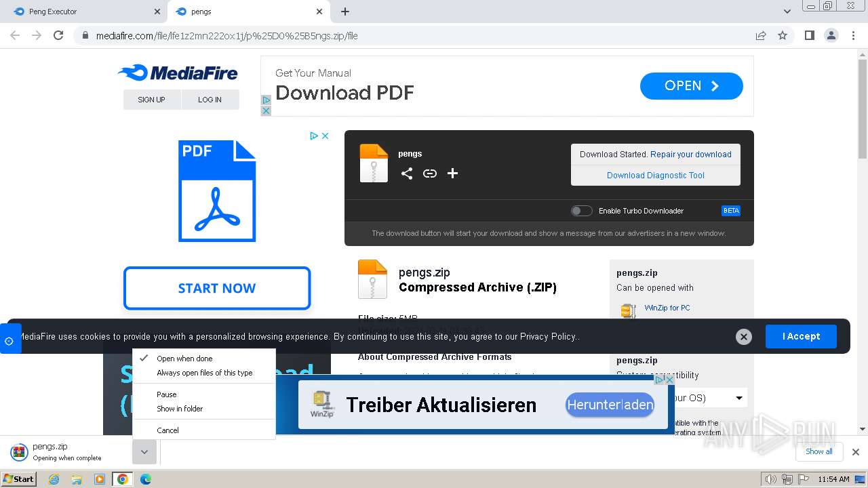The height and width of the screenshot is (488, 868).
Task: Click Repair your download link
Action: 691,155
